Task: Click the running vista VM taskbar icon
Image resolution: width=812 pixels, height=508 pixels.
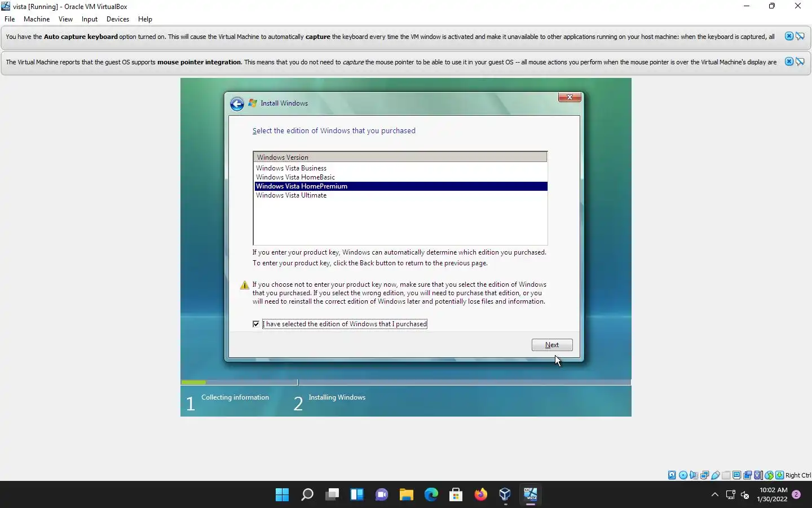Action: pos(531,495)
